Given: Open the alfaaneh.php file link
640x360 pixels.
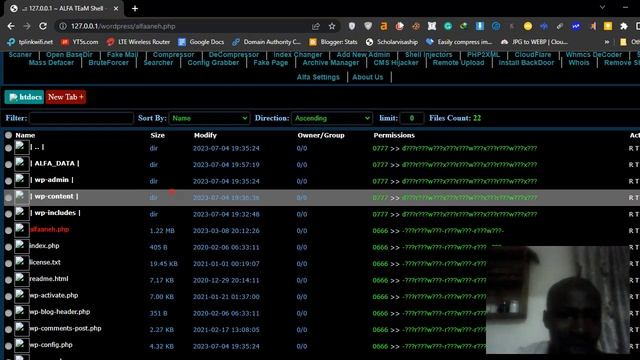Looking at the screenshot, I should (x=50, y=229).
